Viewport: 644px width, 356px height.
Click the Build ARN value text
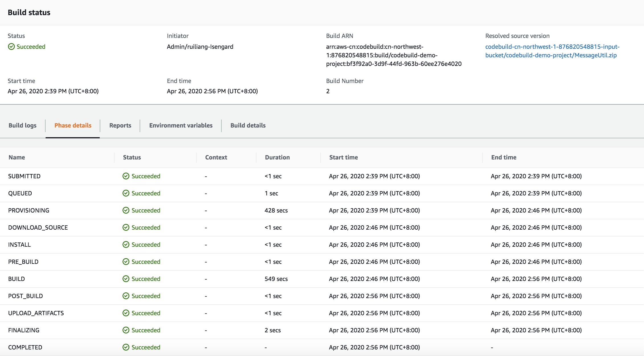coord(394,55)
